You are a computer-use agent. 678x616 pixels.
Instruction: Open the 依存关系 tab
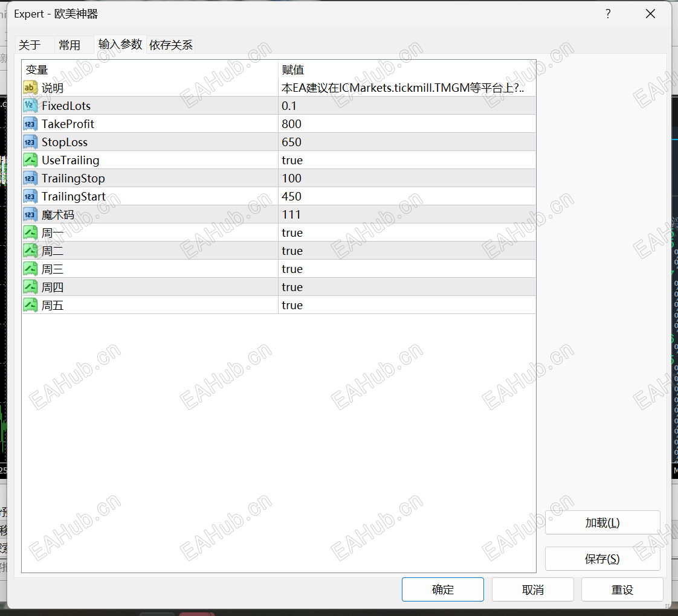(x=170, y=44)
